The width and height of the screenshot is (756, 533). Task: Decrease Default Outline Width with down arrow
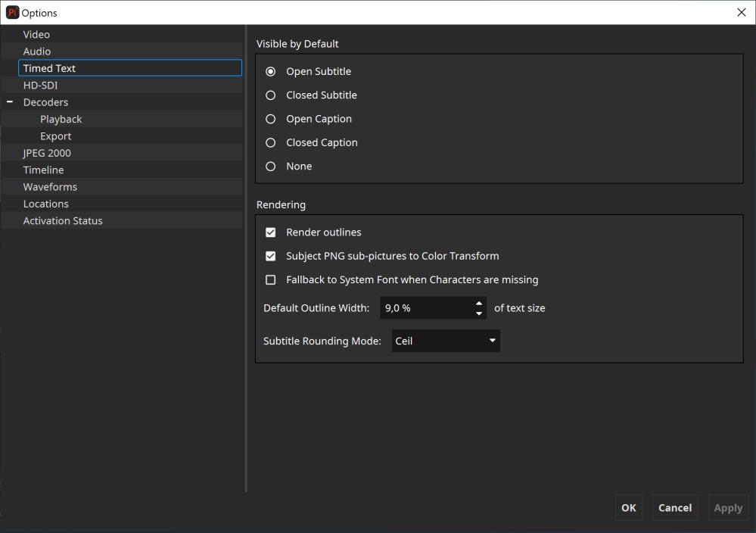coord(478,313)
